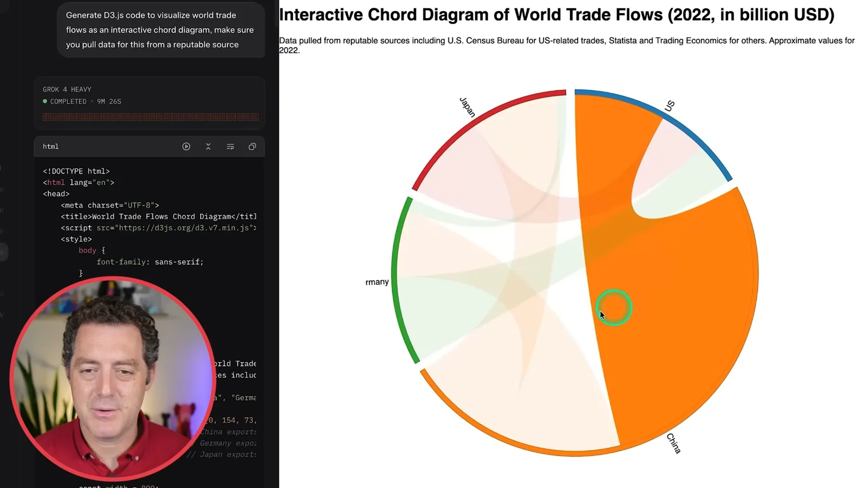Click the meta charset UTF-8 line
This screenshot has width=868, height=488.
coord(110,205)
